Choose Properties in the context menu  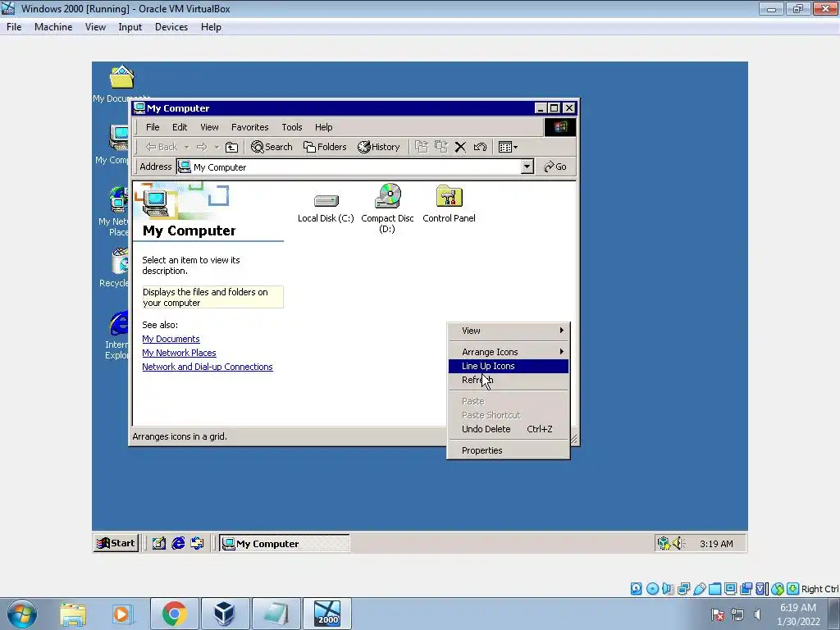pyautogui.click(x=509, y=450)
